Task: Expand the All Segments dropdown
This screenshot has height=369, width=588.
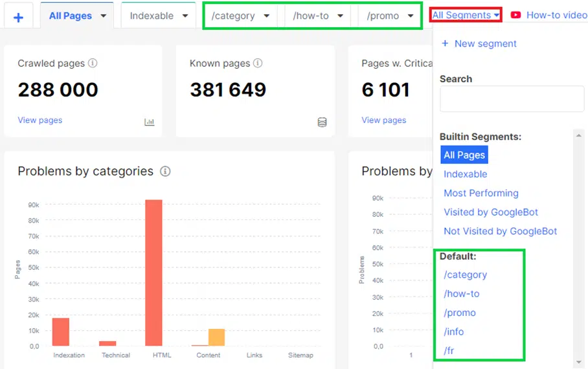Action: (x=466, y=15)
